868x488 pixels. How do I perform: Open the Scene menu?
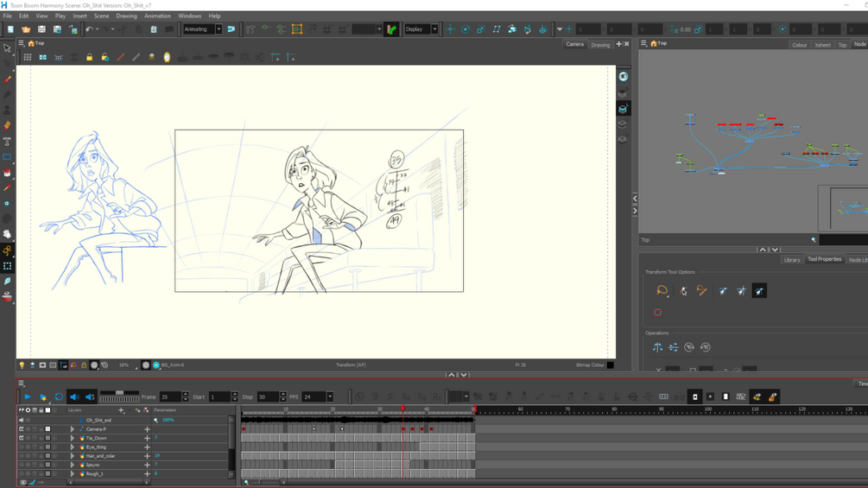[x=101, y=16]
